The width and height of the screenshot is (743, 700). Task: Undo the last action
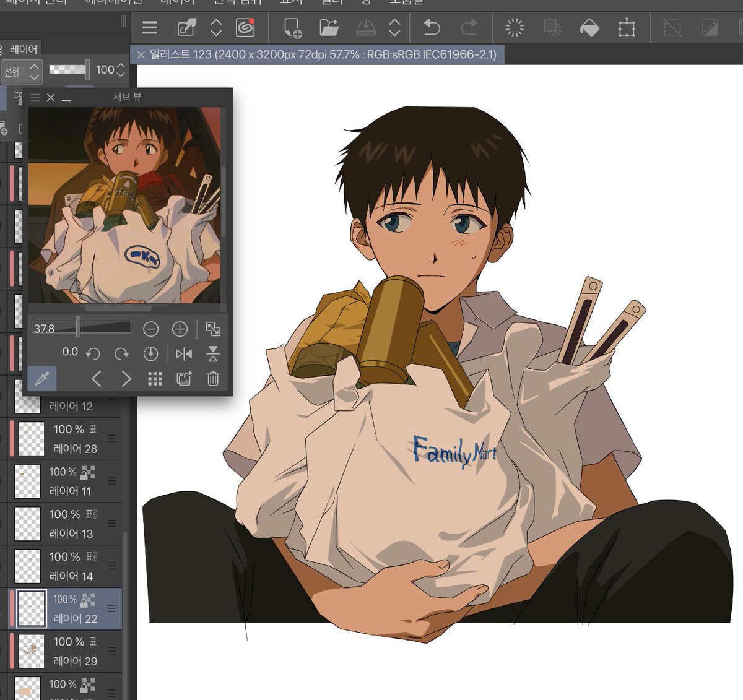point(432,27)
